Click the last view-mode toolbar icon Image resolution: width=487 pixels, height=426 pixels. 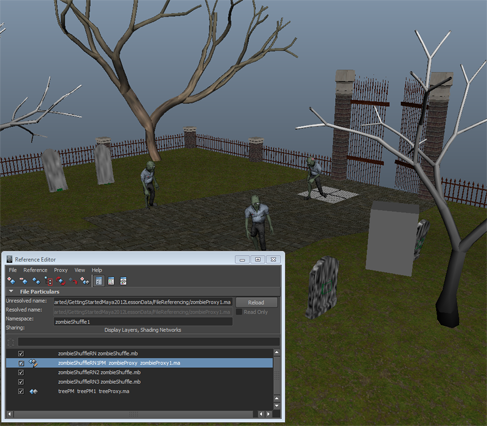(123, 281)
